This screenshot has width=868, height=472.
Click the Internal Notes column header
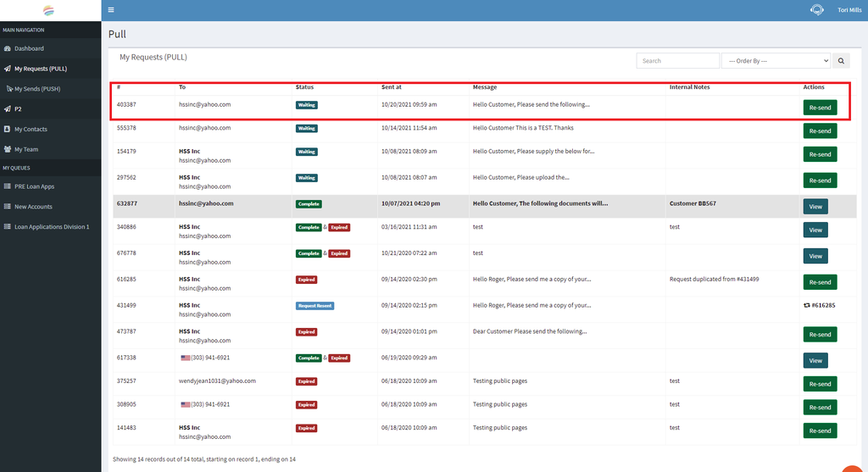[x=689, y=87]
